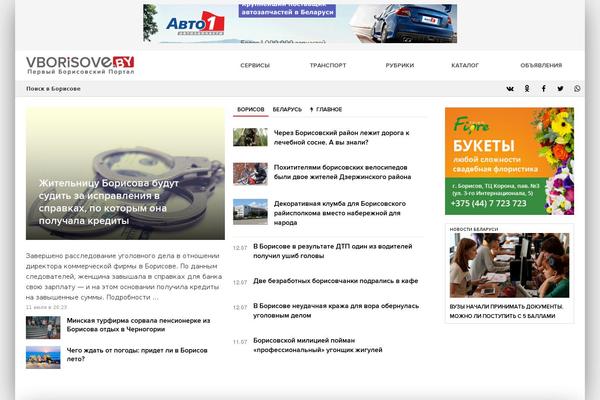Open the КАТАЛОГ menu
Viewport: 600px width, 400px height.
point(465,65)
